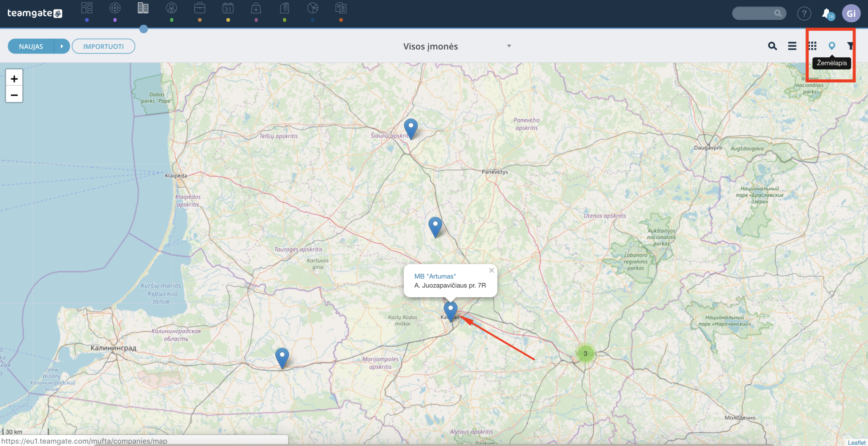Open the documents report icon
868x446 pixels.
(341, 8)
